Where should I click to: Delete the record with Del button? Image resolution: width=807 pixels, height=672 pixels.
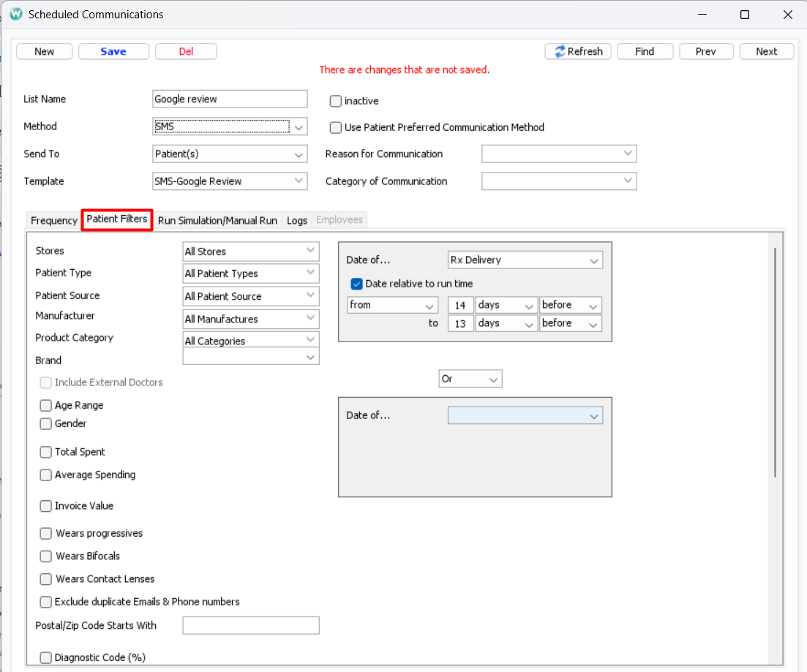click(186, 51)
